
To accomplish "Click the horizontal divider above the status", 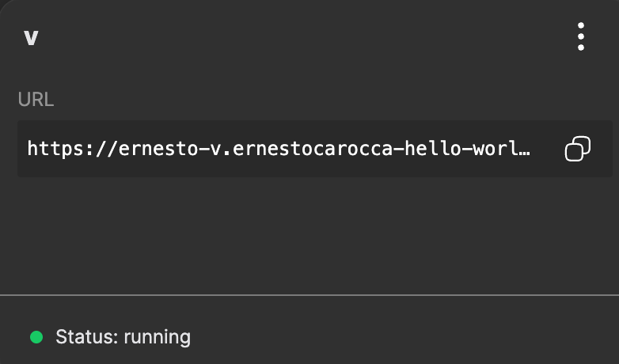I will 309,294.
